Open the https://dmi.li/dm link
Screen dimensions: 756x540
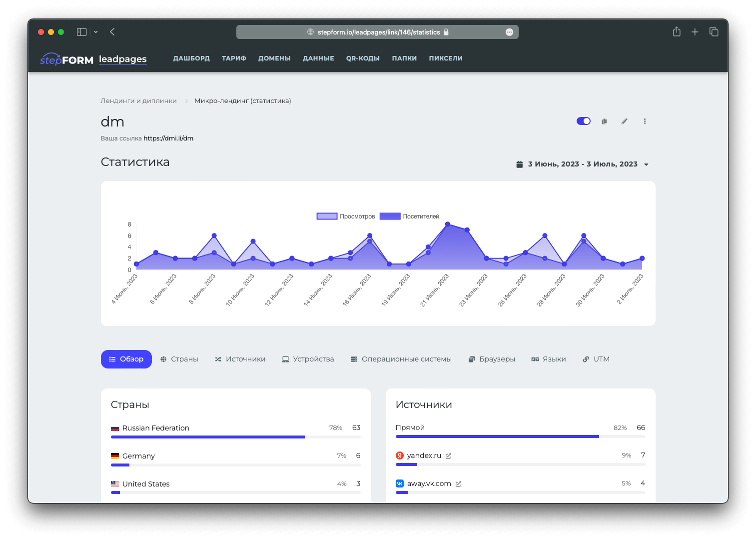coord(168,138)
